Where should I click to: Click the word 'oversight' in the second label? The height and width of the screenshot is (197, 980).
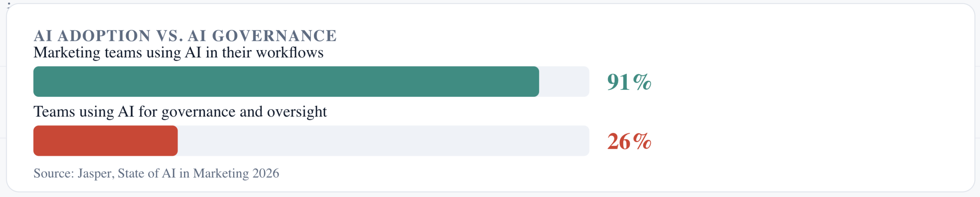297,112
